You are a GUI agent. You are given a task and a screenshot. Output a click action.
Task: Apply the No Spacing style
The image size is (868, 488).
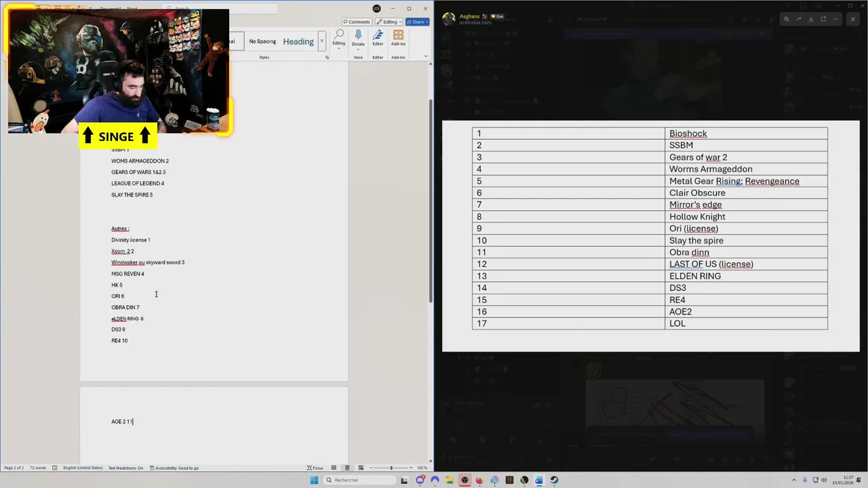[262, 41]
